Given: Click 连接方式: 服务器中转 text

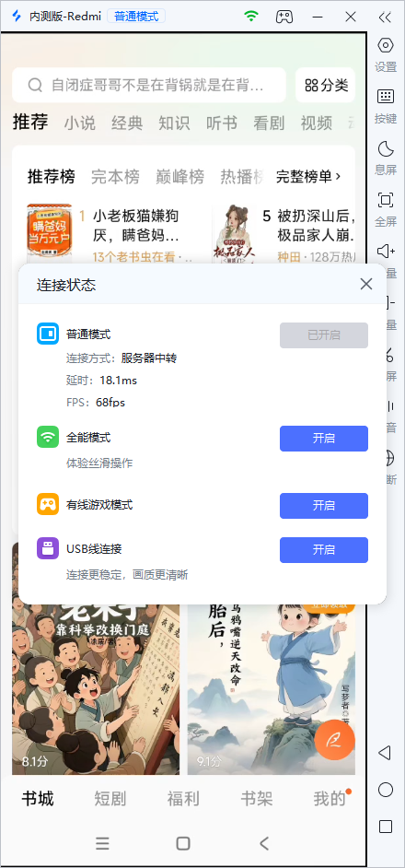Looking at the screenshot, I should (121, 358).
